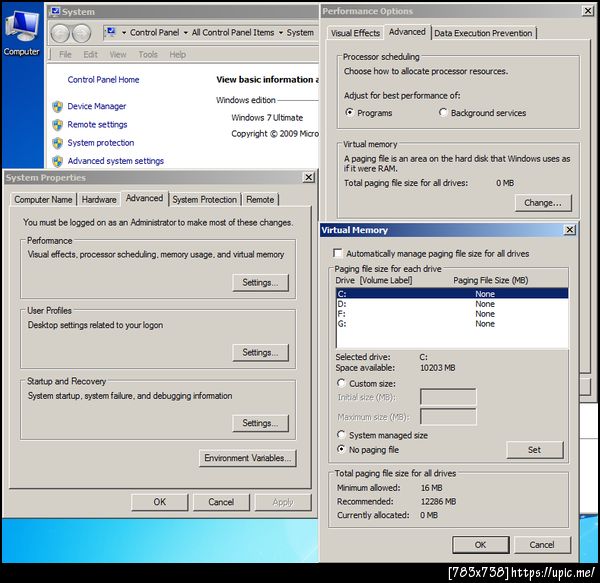The width and height of the screenshot is (600, 583).
Task: Open Control Panel Home link
Action: 103,80
